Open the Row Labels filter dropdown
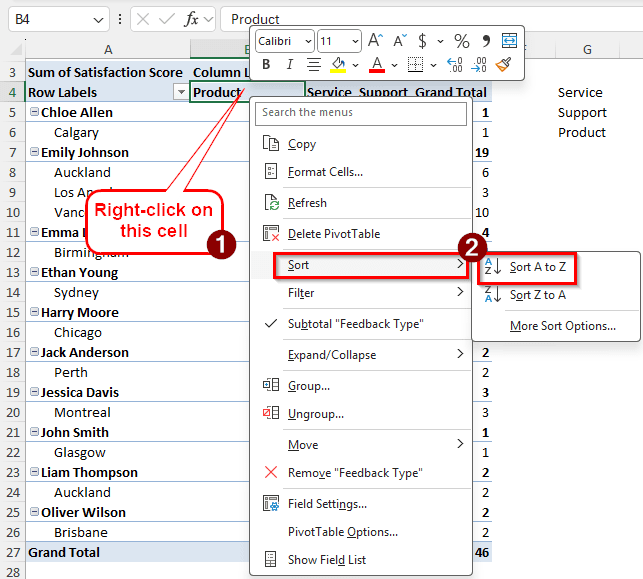 180,92
